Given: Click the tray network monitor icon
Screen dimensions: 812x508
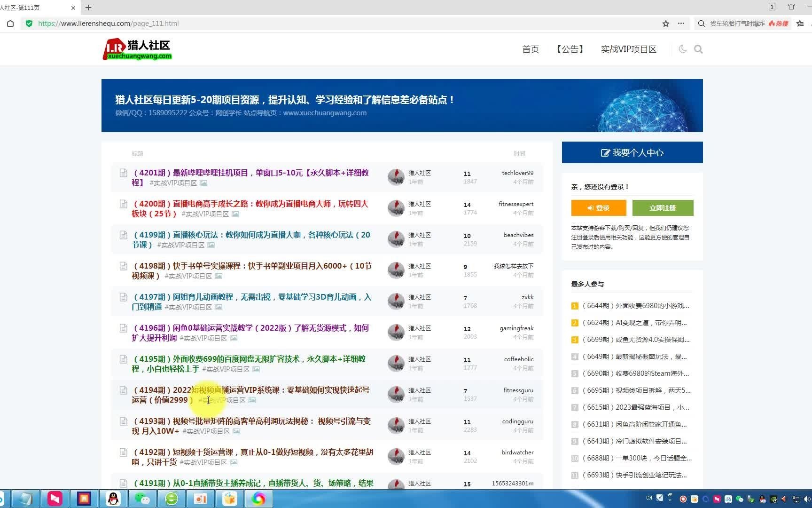Looking at the screenshot, I should coord(796,499).
